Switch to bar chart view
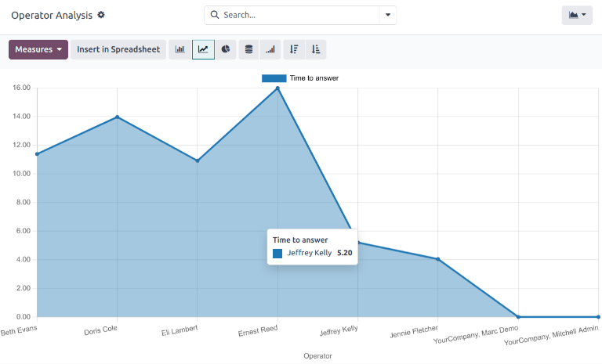 [180, 49]
